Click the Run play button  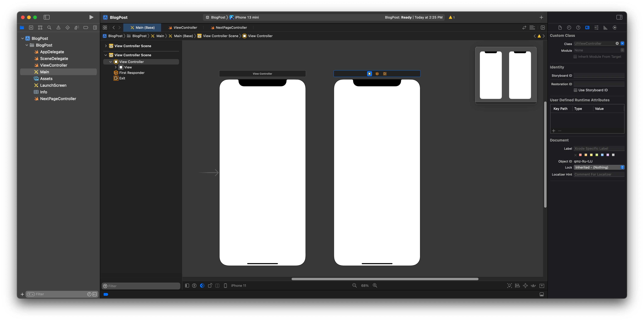[x=91, y=17]
